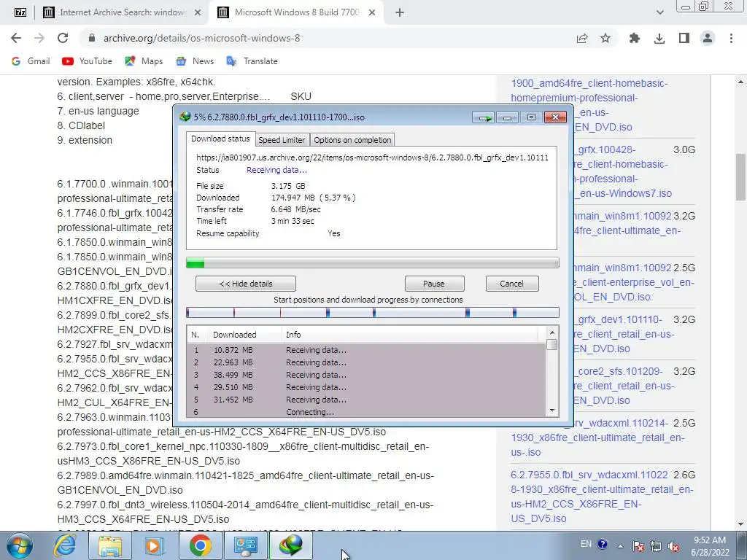Screen dimensions: 747x560
Task: Switch to the Download status tab
Action: click(x=220, y=139)
